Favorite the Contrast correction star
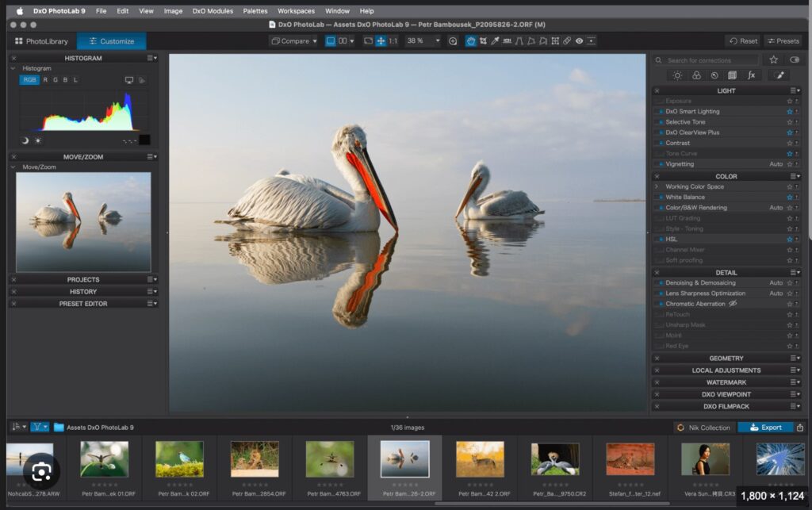This screenshot has height=510, width=812. tap(789, 144)
